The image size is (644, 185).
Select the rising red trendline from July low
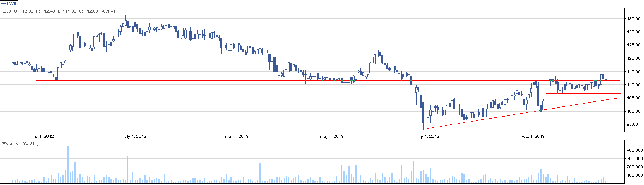521,113
